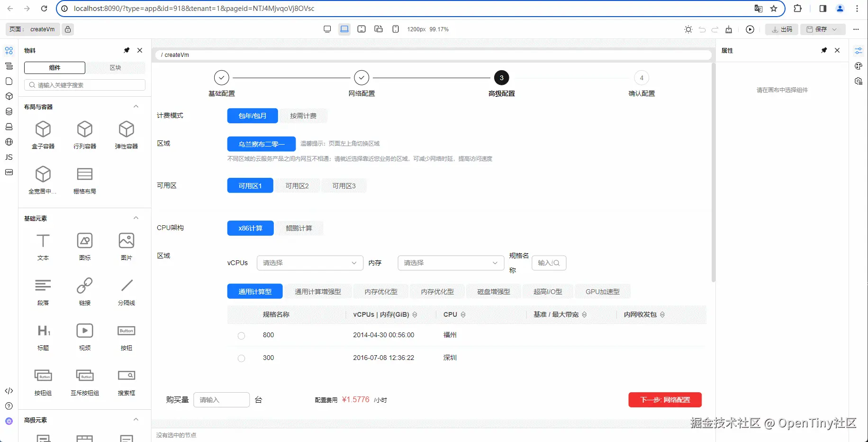Screen dimensions: 868x442
Task: Collapse the 布局与容器 section
Action: (136, 107)
